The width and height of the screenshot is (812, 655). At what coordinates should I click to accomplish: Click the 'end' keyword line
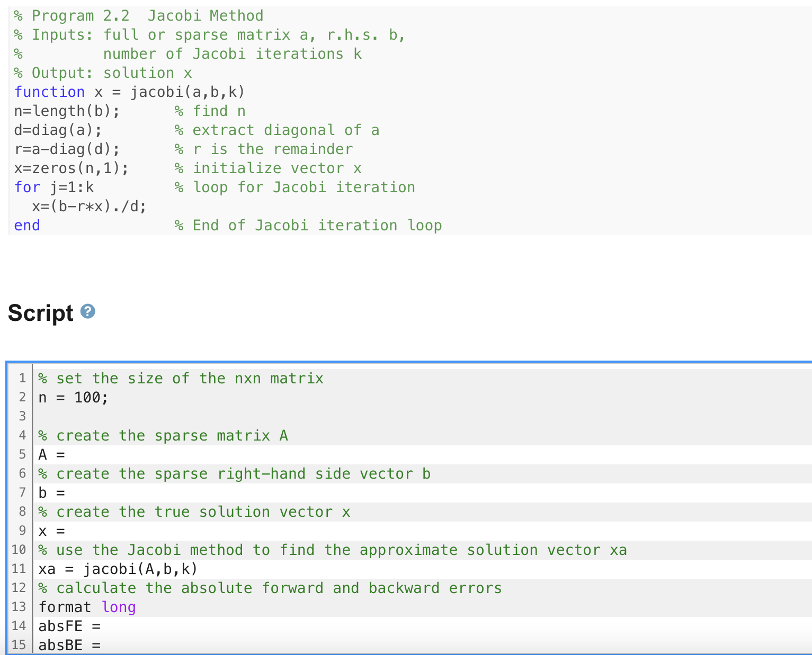[27, 226]
